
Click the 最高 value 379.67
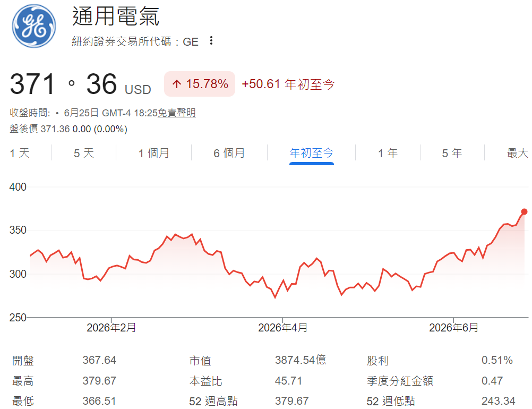point(99,381)
